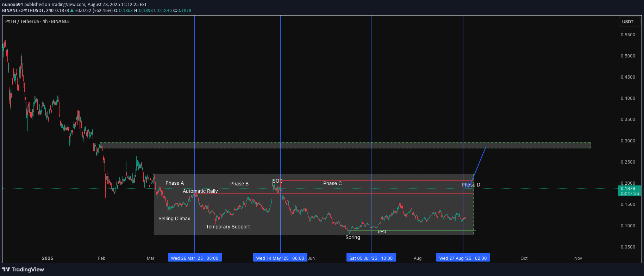Click the 0.3000 price axis value
Viewport: 644px width, 276px height.
[628, 141]
